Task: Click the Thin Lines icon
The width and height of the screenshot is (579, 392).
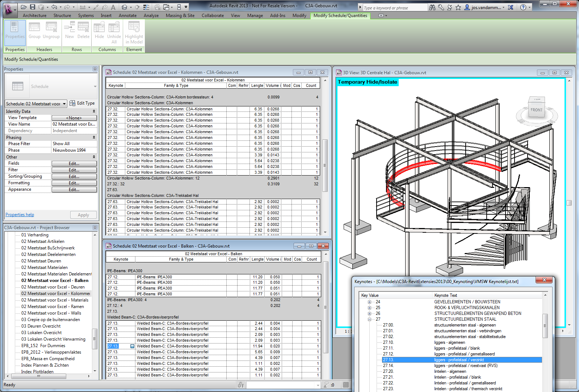Action: coord(146,7)
